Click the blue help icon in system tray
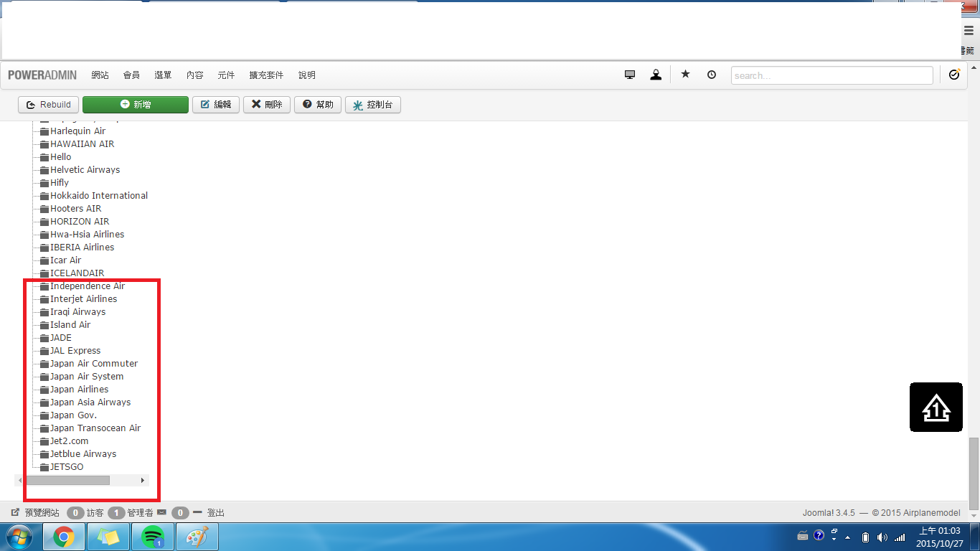Viewport: 980px width, 551px height. [x=819, y=535]
